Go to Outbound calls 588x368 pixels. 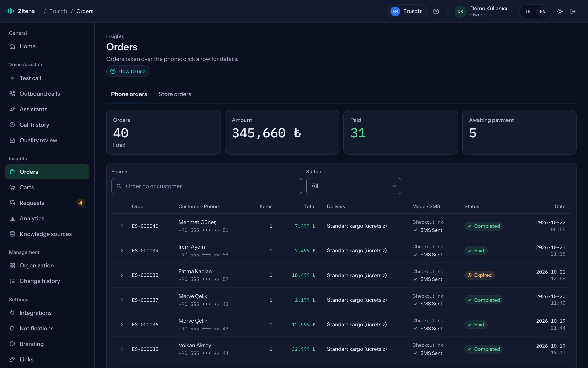tap(47, 94)
